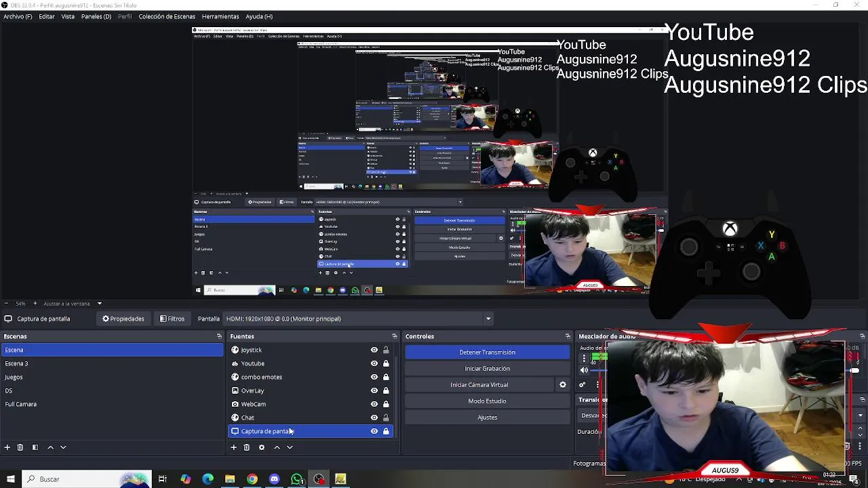Open Ajustes from the Controles panel
This screenshot has width=868, height=488.
(x=487, y=418)
